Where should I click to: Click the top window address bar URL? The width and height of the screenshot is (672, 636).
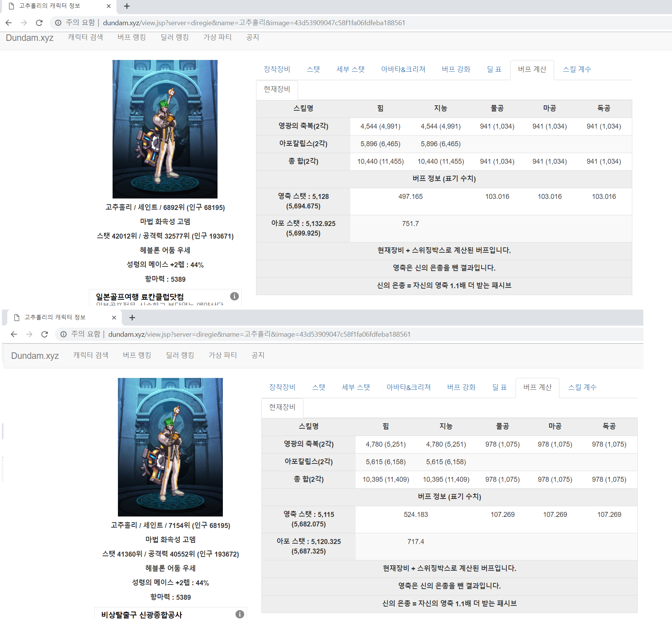coord(254,23)
